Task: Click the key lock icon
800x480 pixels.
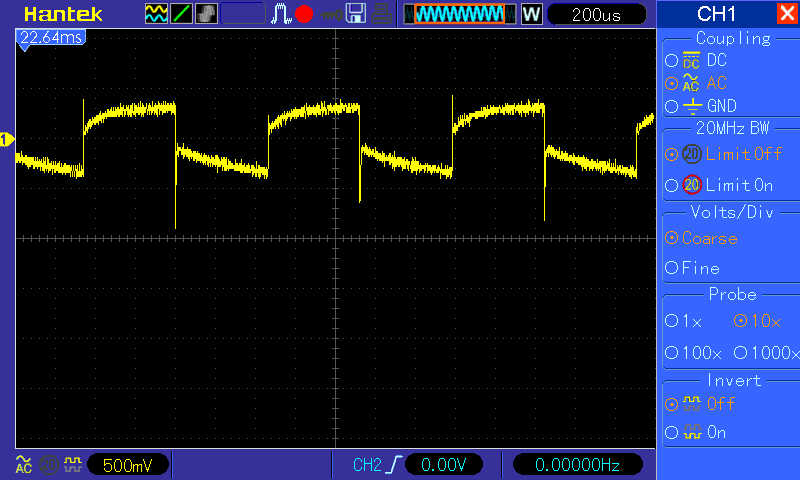Action: pos(331,14)
